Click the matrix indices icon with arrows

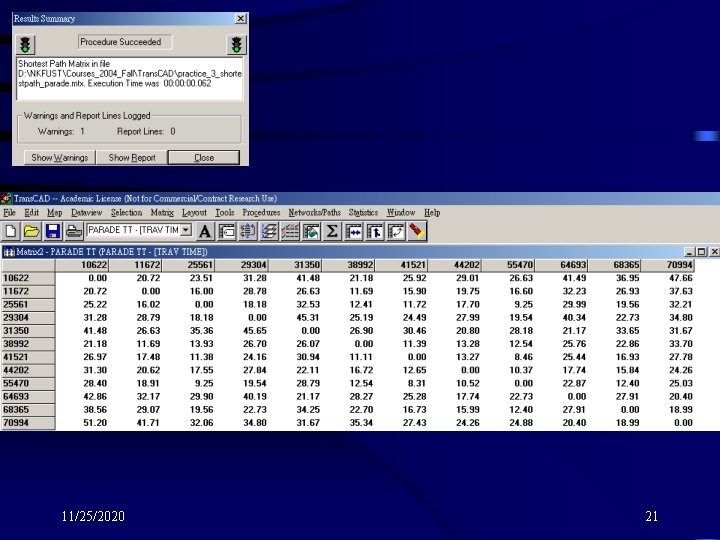coord(248,231)
